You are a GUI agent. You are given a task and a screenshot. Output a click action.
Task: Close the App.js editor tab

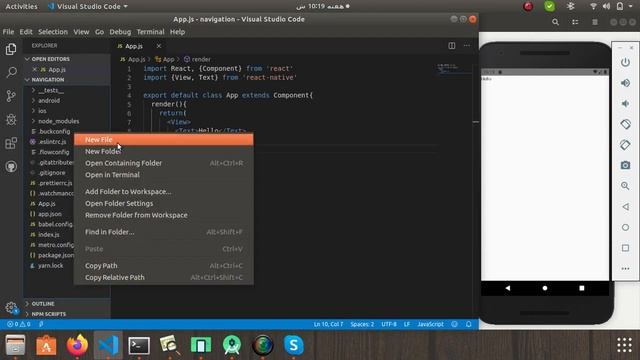point(159,46)
